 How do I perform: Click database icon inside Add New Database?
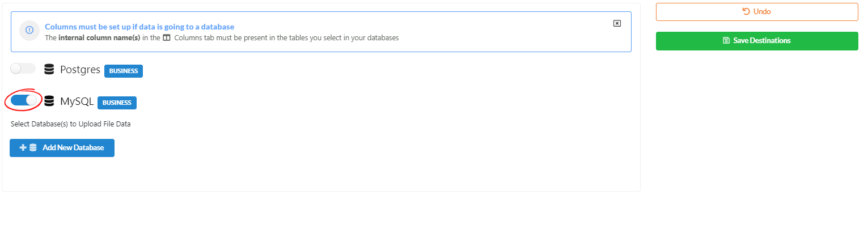(33, 148)
